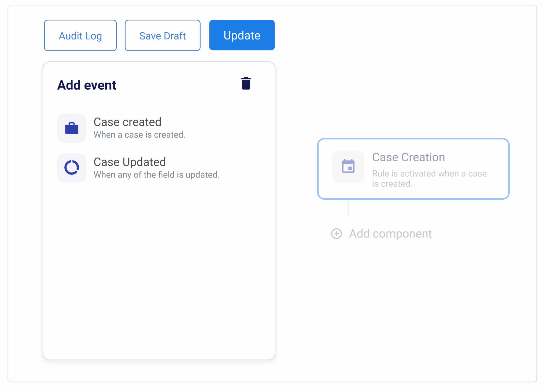This screenshot has width=544, height=392.
Task: Select the 'Case Updated' event title
Action: click(130, 162)
